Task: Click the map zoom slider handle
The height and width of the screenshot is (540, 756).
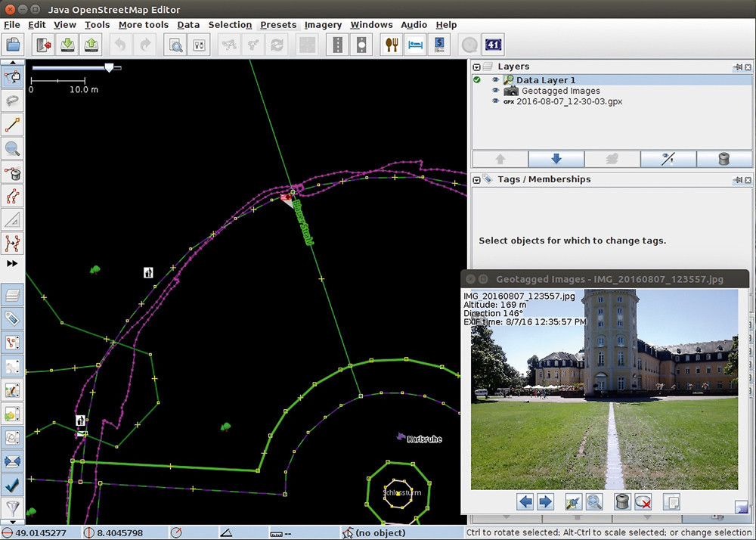Action: [110, 68]
